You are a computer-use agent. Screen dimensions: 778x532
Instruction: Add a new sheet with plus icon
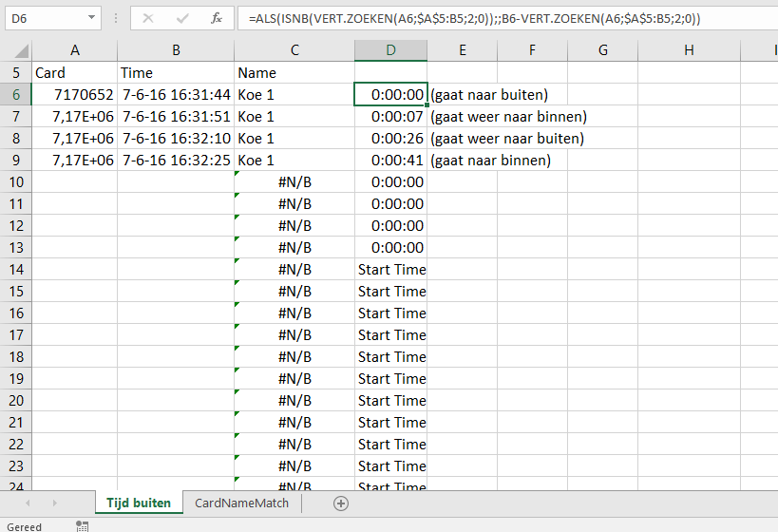341,503
